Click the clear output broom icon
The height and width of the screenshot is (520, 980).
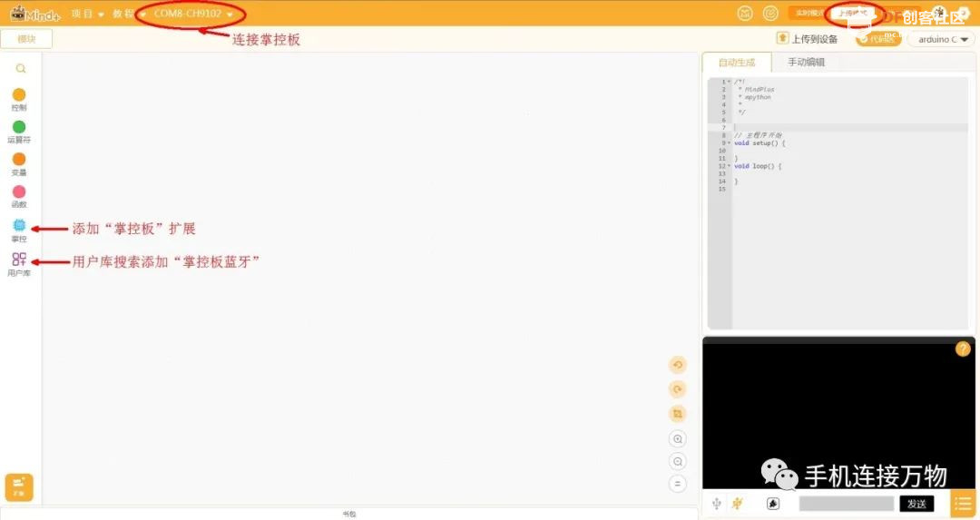pos(773,503)
